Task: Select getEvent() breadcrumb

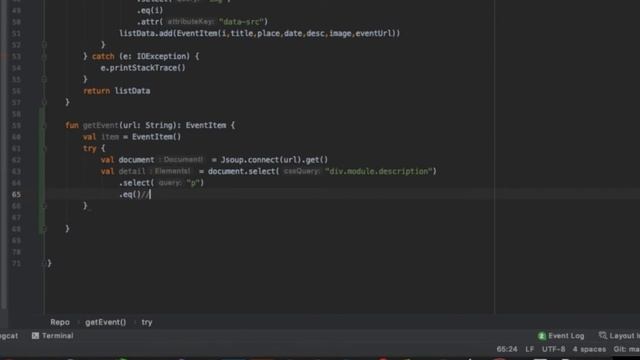Action: tap(106, 322)
